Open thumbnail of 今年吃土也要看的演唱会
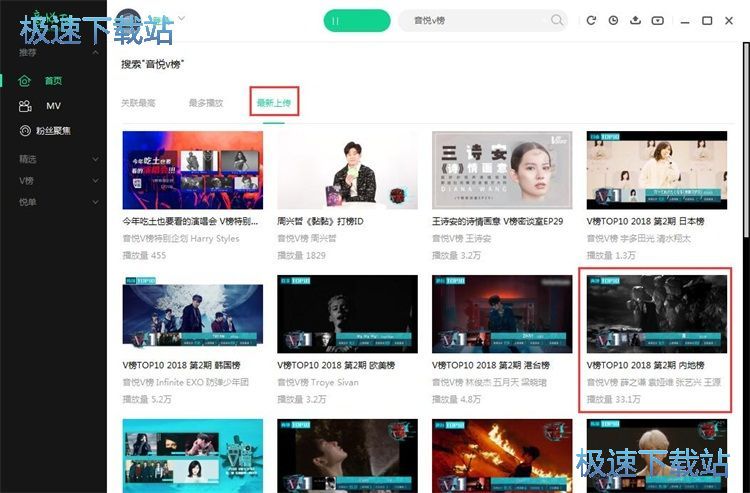This screenshot has height=493, width=750. tap(193, 170)
